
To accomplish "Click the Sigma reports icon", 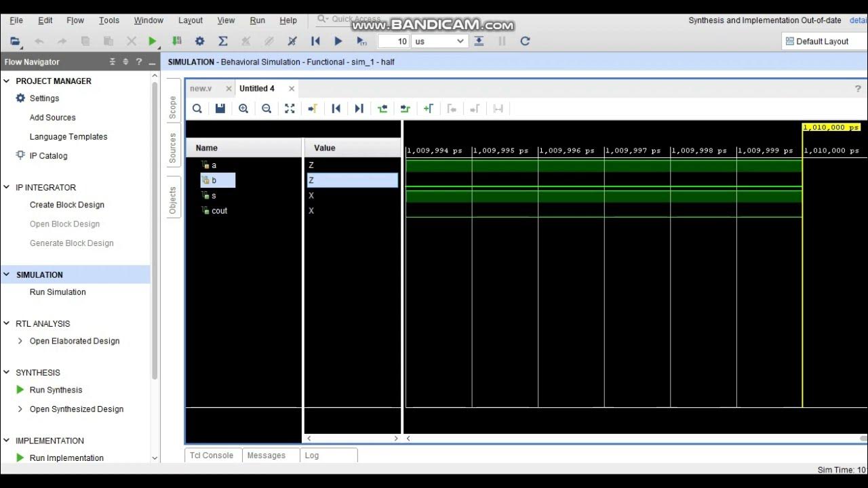I will [x=222, y=41].
